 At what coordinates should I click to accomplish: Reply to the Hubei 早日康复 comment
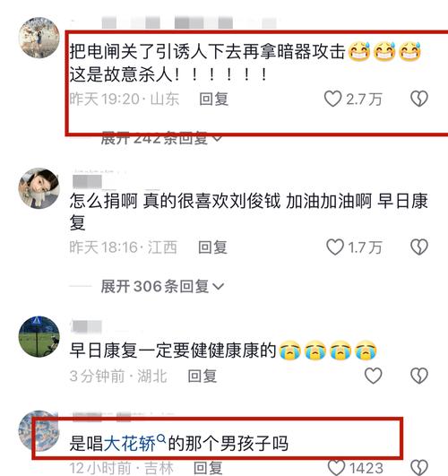(202, 376)
